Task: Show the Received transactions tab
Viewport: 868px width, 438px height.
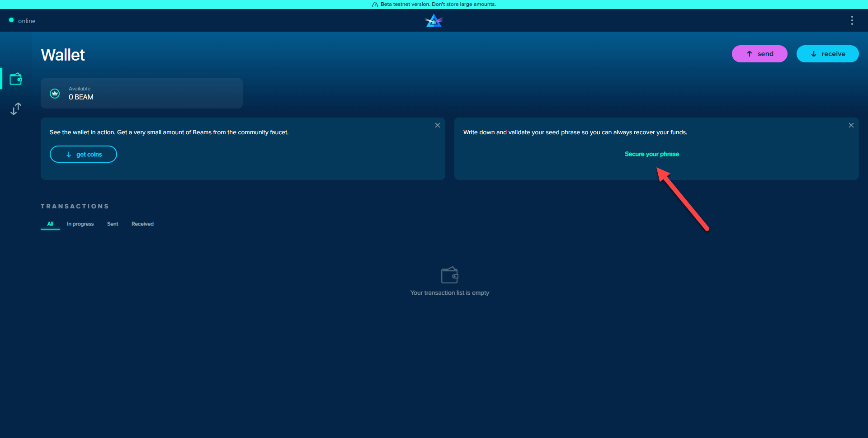Action: (142, 224)
